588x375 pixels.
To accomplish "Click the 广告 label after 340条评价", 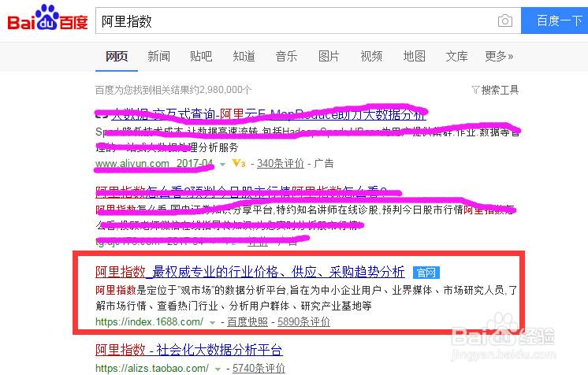I will (324, 164).
